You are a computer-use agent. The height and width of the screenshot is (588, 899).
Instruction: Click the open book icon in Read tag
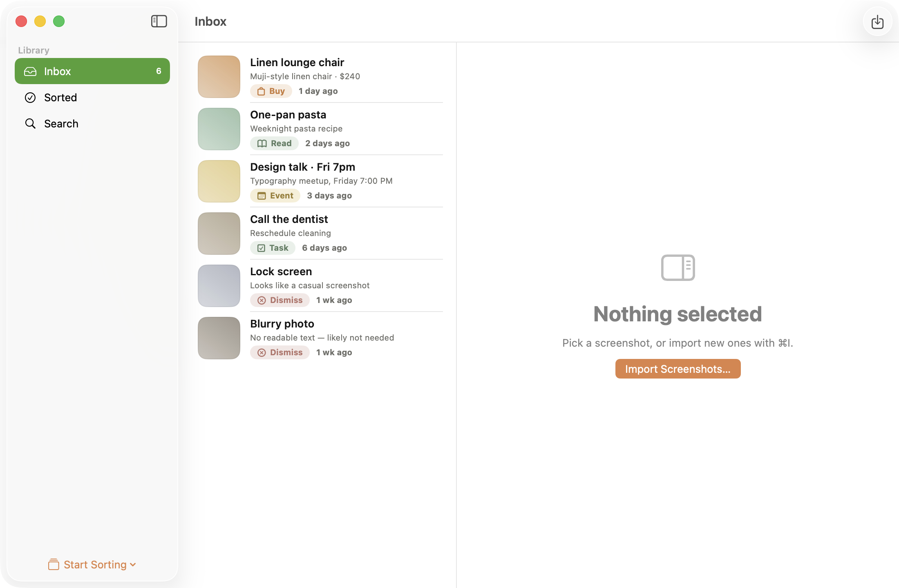pos(262,143)
